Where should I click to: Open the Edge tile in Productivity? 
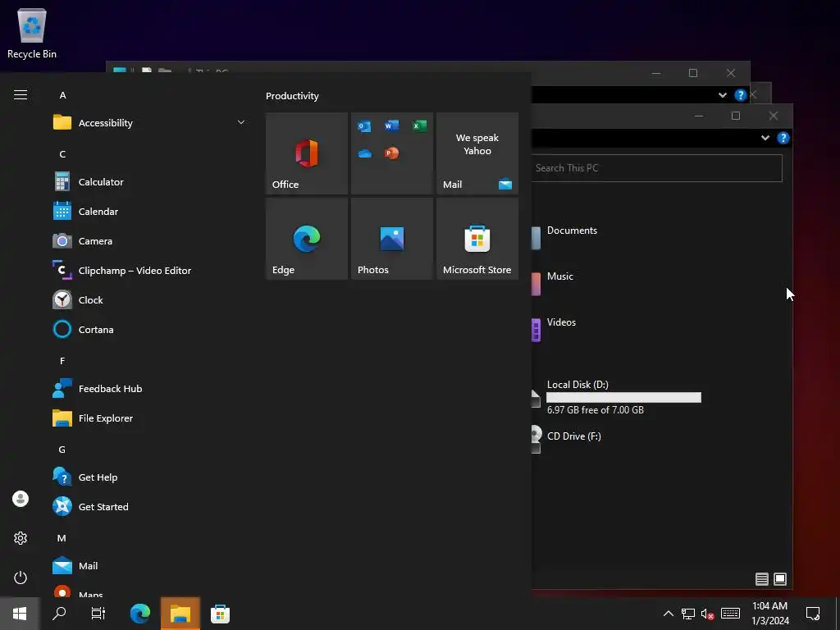(307, 239)
